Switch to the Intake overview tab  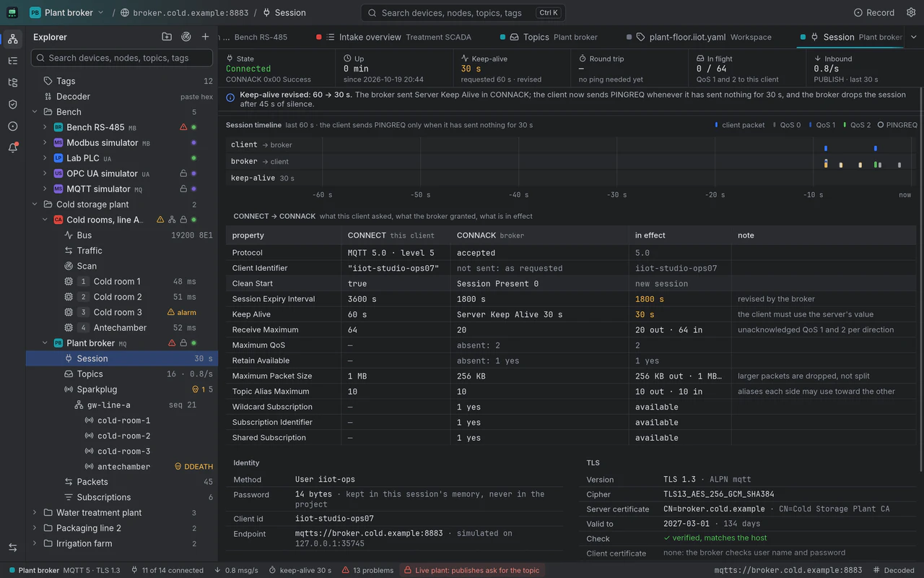[394, 37]
